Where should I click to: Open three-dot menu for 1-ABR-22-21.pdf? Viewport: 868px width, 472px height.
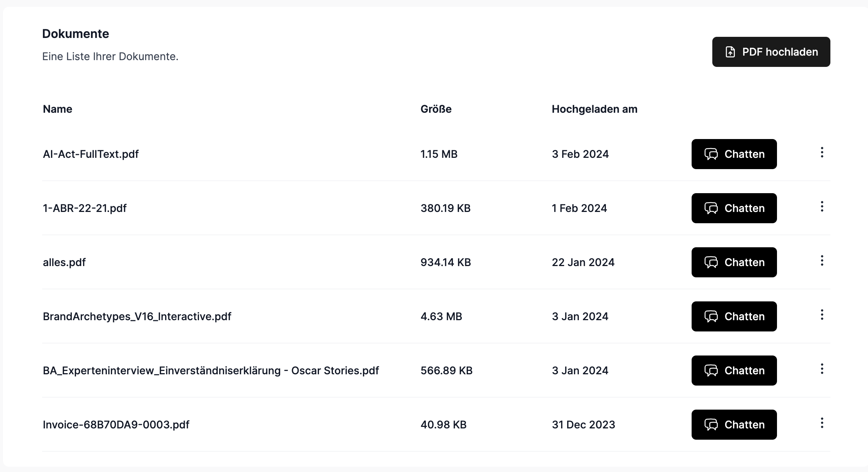pos(822,207)
